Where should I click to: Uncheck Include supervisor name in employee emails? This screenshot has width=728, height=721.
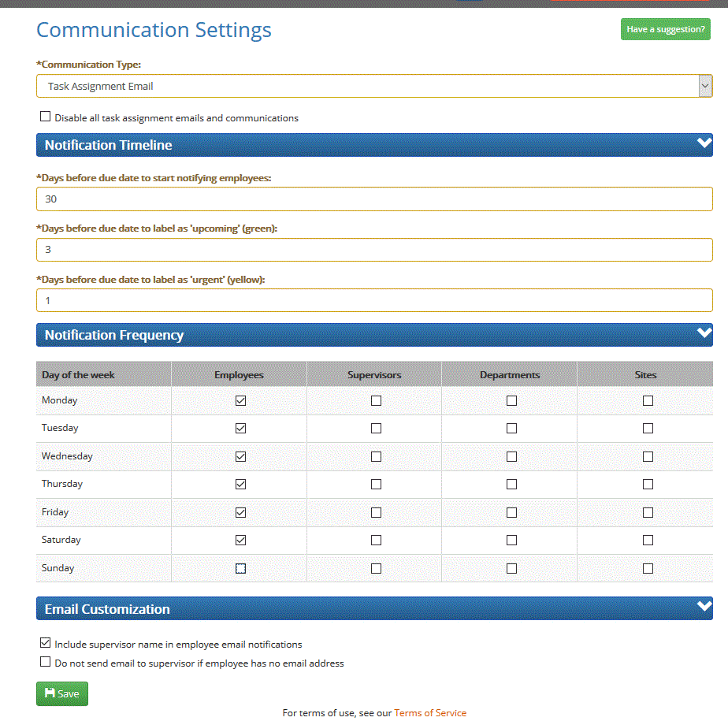click(x=46, y=643)
